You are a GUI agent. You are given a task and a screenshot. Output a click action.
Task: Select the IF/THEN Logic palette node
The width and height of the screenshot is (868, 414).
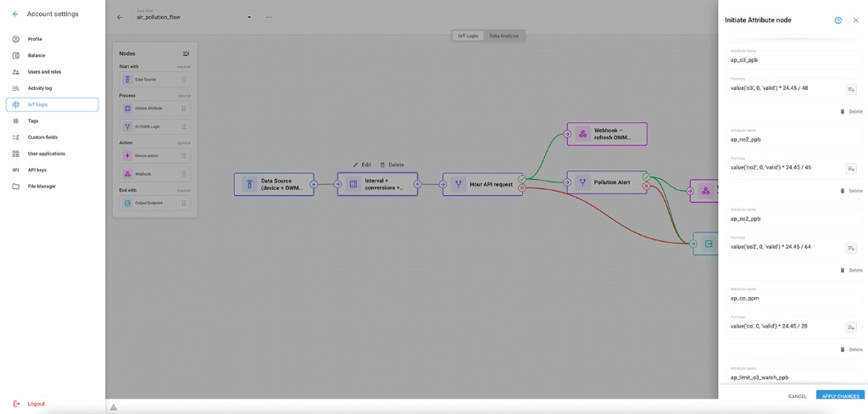pyautogui.click(x=154, y=127)
